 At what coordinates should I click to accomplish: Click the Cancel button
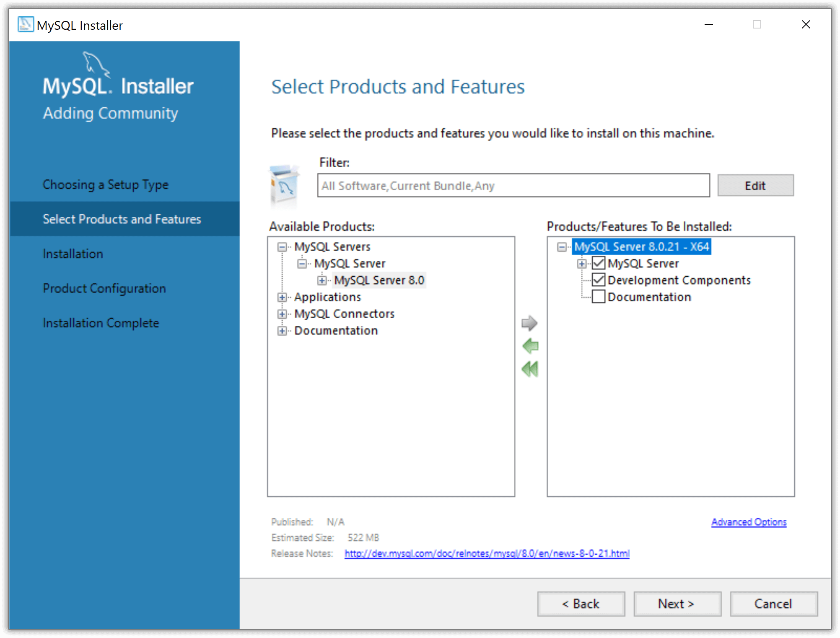tap(774, 604)
